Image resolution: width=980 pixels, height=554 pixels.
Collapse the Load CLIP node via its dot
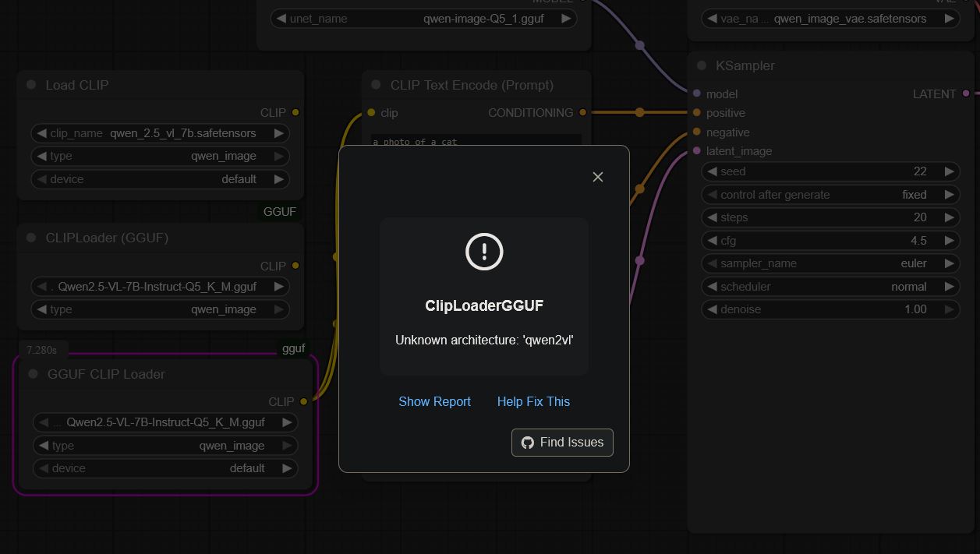(x=31, y=85)
